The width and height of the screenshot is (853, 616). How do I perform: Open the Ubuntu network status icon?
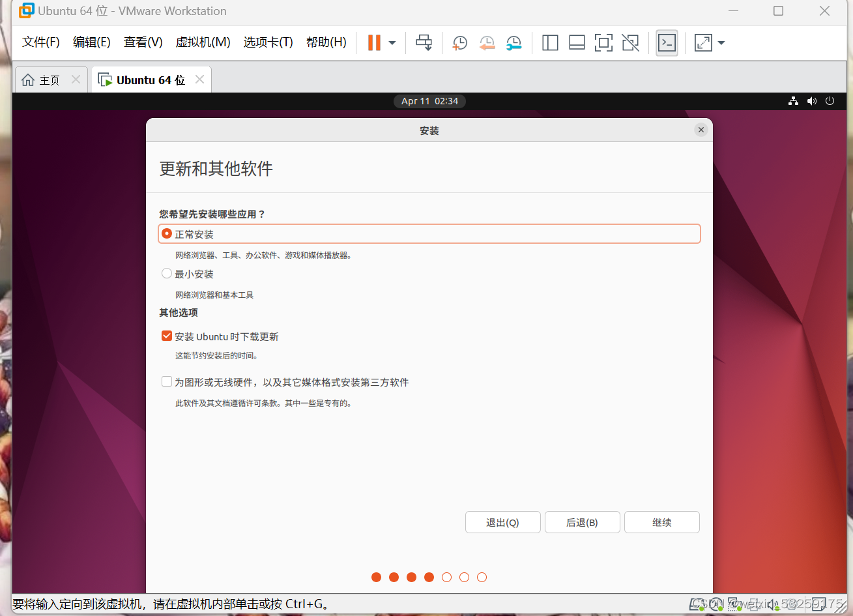[793, 101]
